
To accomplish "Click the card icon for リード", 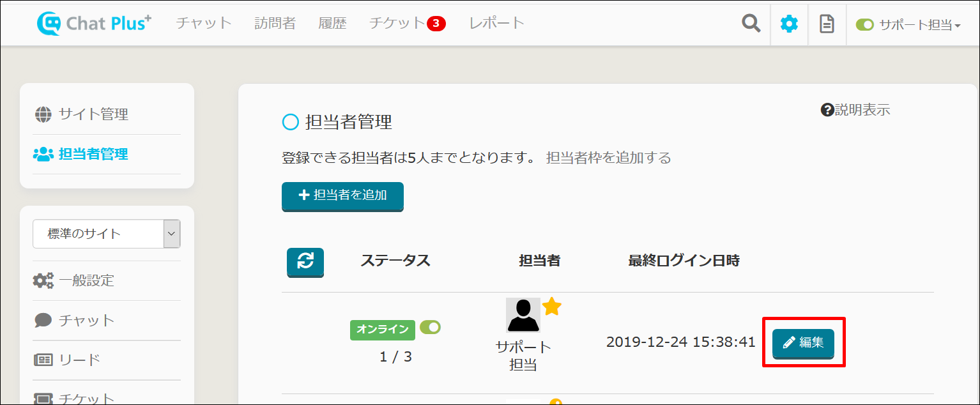I will pos(43,360).
